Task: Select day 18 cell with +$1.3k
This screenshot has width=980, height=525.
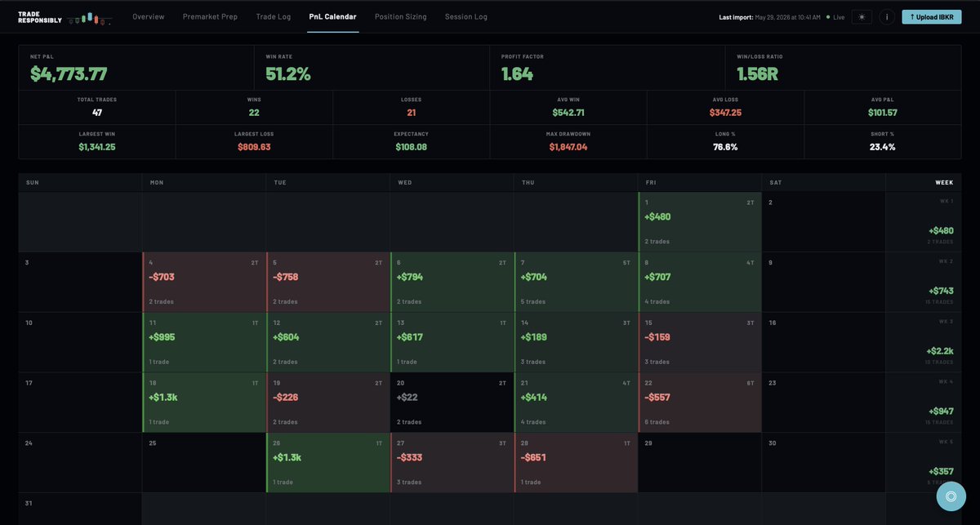Action: (x=204, y=403)
